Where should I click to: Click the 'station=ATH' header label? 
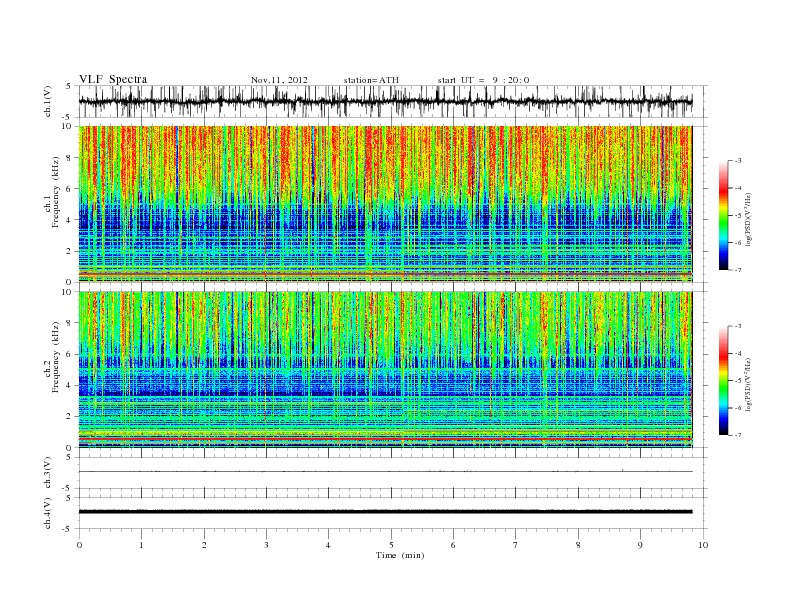(x=371, y=80)
